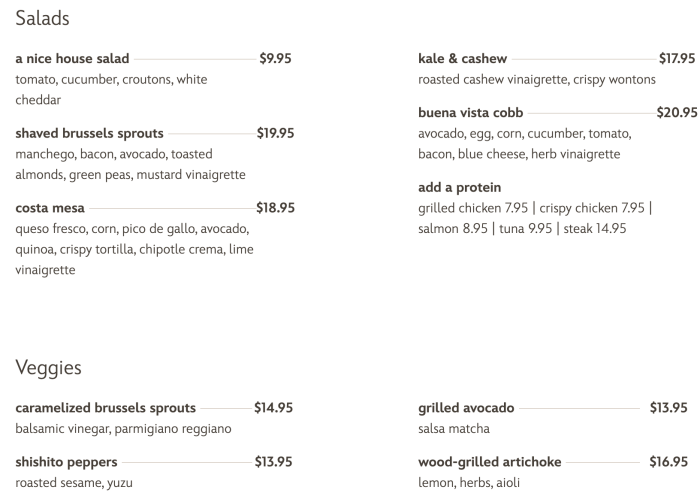The image size is (700, 502).
Task: Click the Veggies section heading
Action: (48, 368)
